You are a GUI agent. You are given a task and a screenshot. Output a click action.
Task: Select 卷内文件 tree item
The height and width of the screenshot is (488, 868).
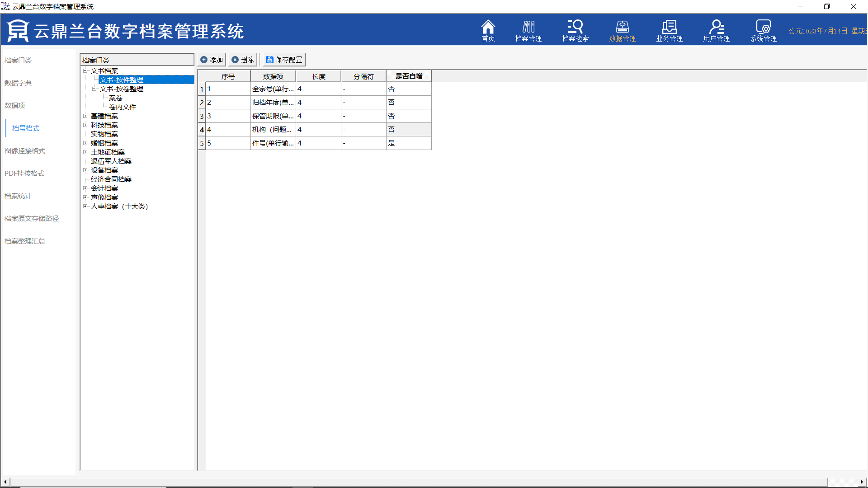[122, 107]
